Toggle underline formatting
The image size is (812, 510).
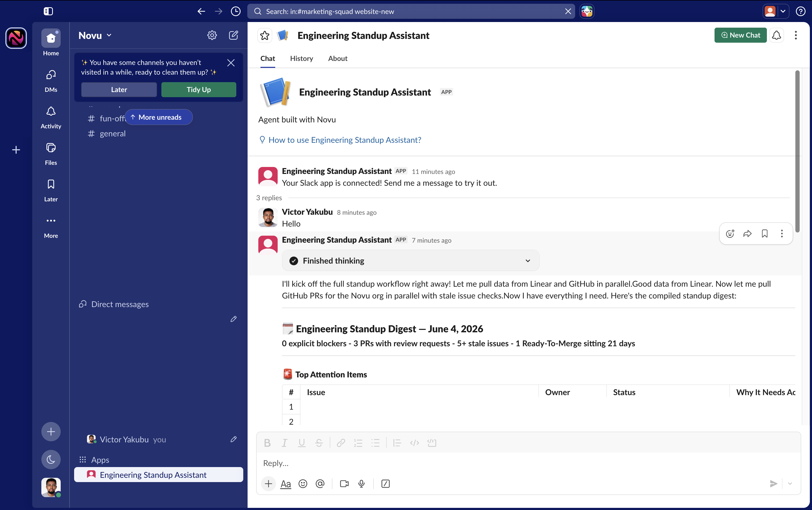[302, 443]
